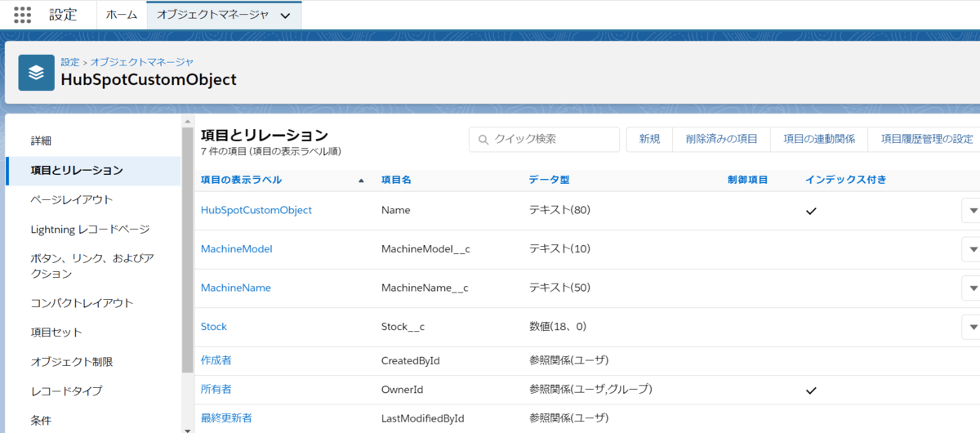980x433 pixels.
Task: Click the LastModifiedById field name cell
Action: [x=422, y=418]
